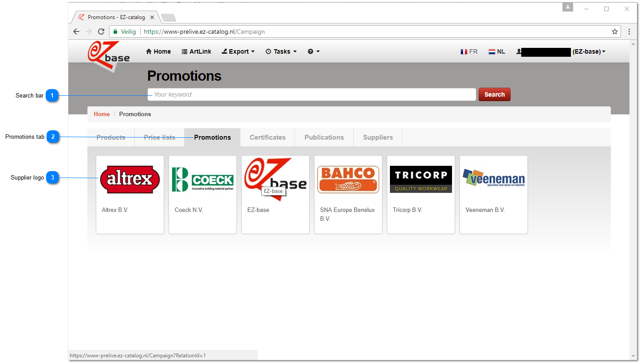The image size is (641, 364).
Task: Click the green padlock Veilig indicator
Action: (x=124, y=31)
